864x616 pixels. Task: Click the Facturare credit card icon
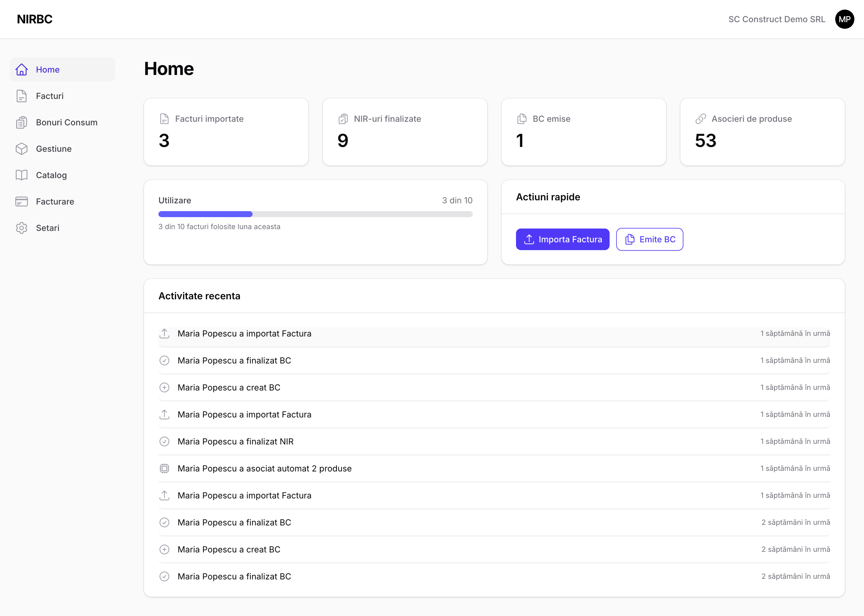click(x=22, y=202)
